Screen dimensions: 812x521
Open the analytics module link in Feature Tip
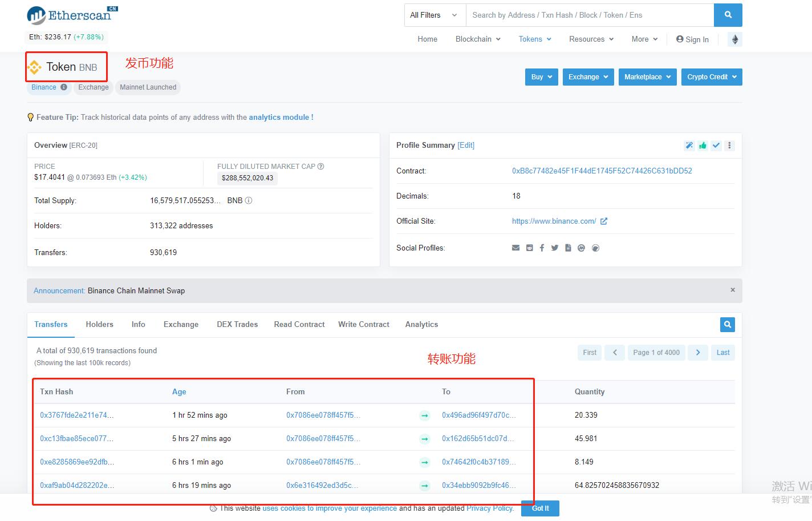281,118
